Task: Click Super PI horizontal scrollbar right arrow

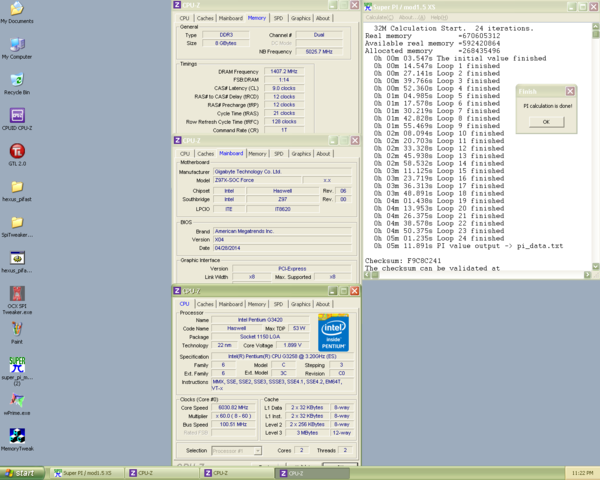Action: 587,274
